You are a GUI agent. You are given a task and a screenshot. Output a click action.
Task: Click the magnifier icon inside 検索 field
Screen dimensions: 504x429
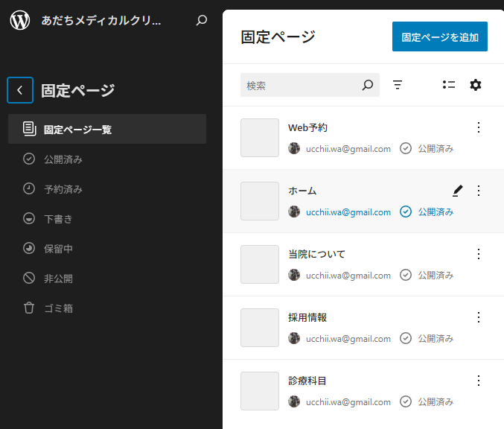tap(368, 85)
